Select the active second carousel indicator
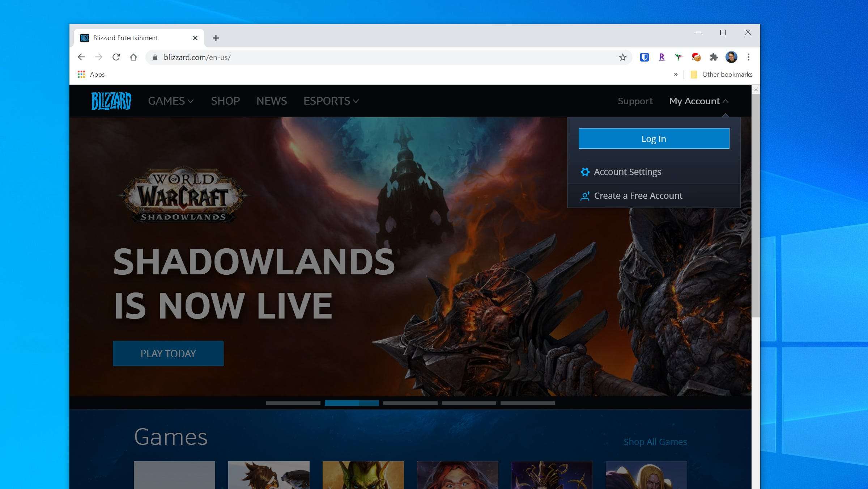This screenshot has height=489, width=868. pos(352,403)
